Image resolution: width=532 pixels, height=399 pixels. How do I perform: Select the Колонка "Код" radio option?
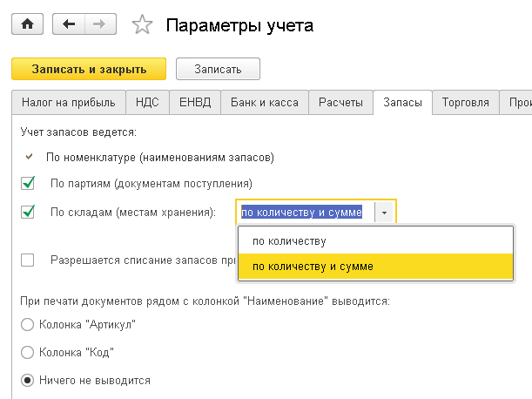pyautogui.click(x=27, y=353)
